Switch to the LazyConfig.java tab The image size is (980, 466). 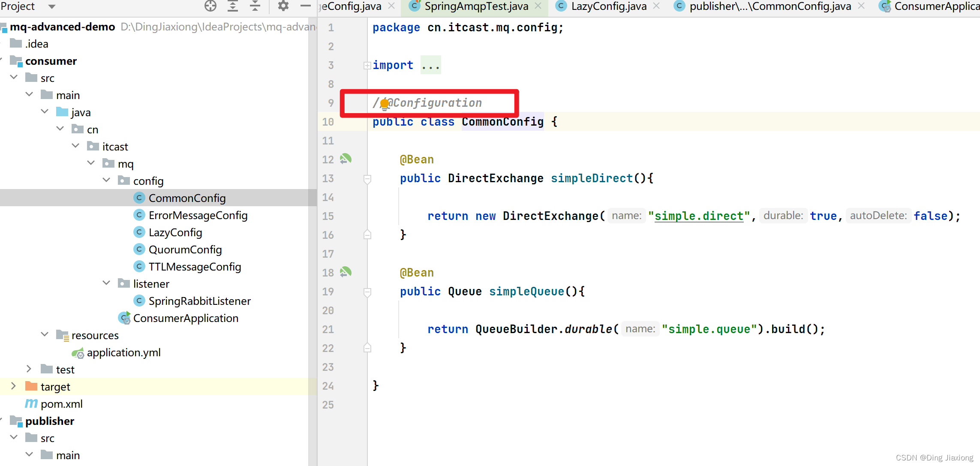coord(609,6)
